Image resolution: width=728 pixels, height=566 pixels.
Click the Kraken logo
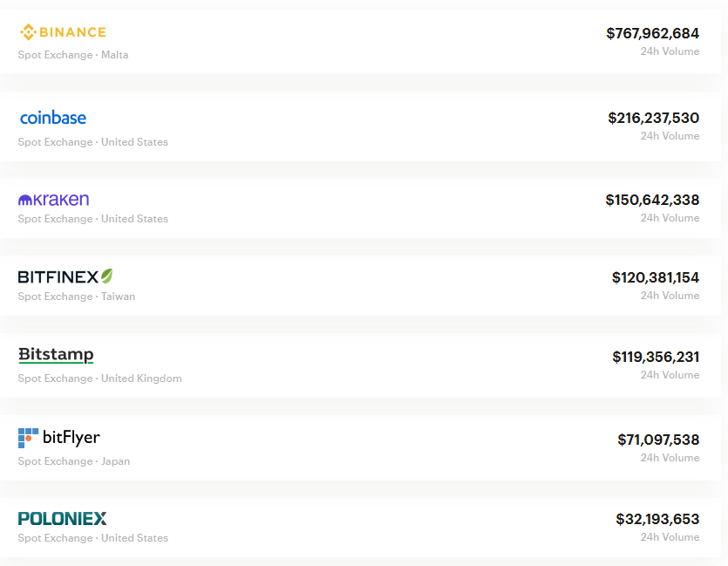pyautogui.click(x=54, y=200)
